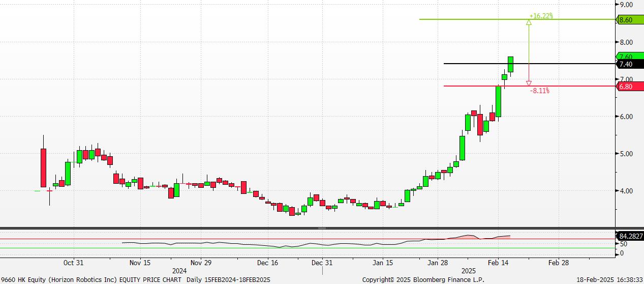Click the 9660 HK Equity chart title text

click(x=136, y=280)
